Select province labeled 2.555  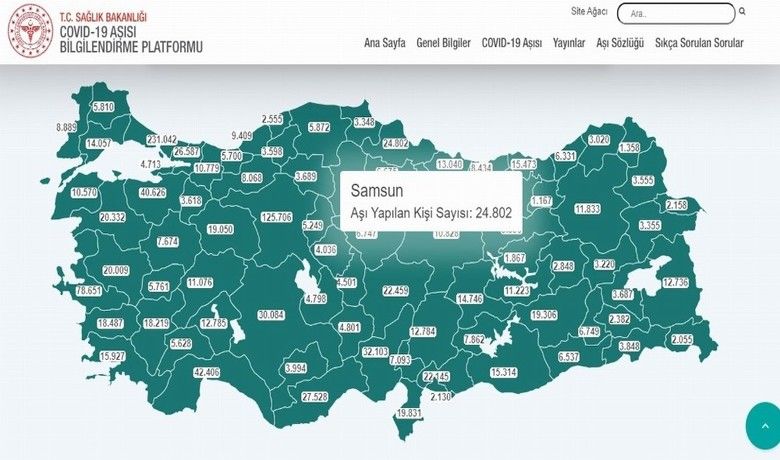coord(272,119)
